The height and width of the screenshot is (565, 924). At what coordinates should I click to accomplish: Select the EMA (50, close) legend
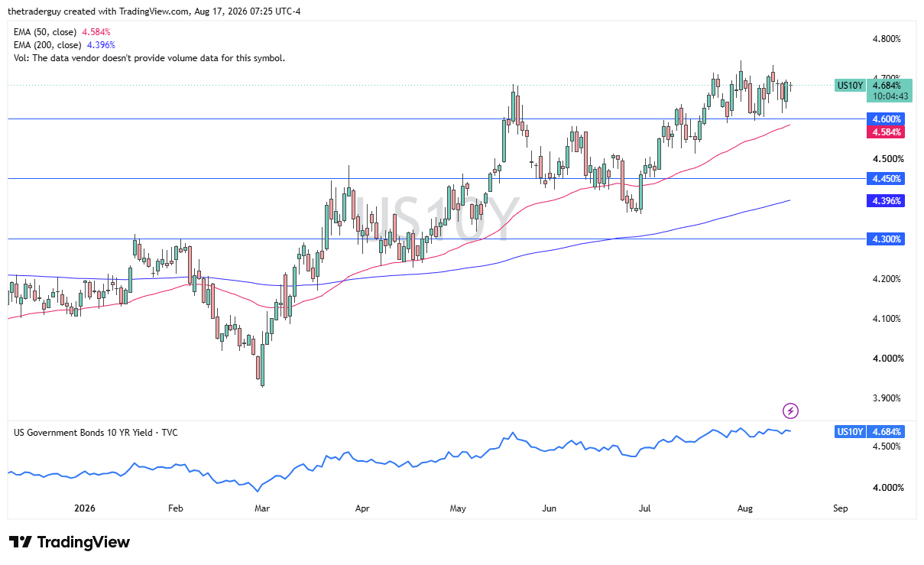coord(62,32)
